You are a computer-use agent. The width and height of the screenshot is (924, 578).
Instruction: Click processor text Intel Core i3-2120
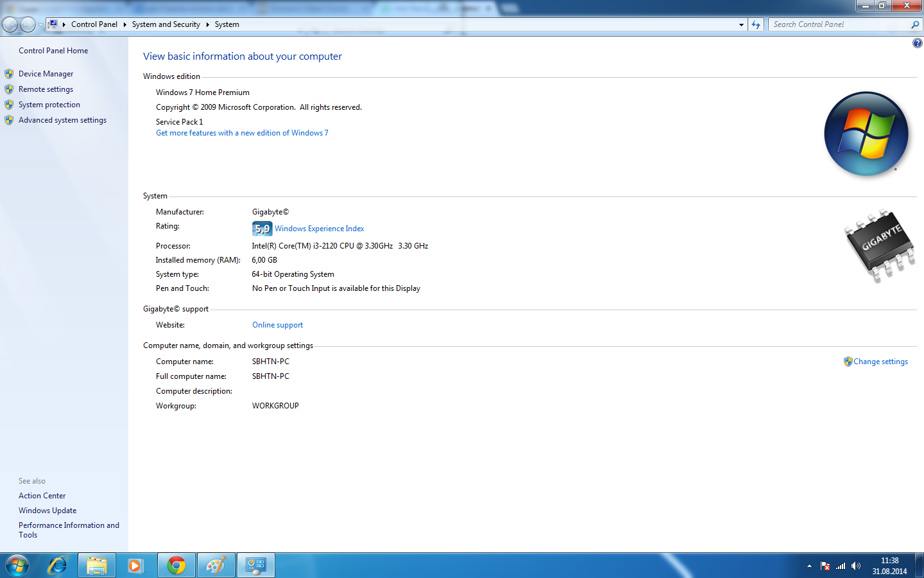point(340,246)
